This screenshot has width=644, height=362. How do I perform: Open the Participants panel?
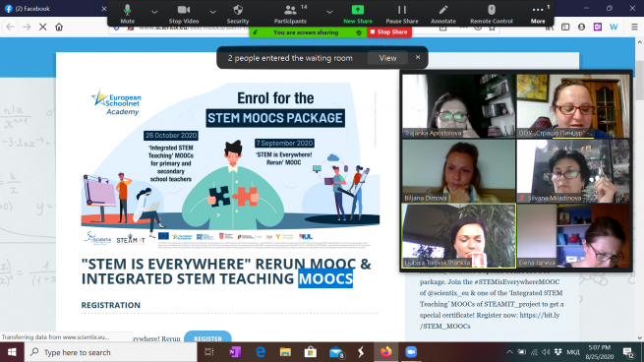pos(290,14)
